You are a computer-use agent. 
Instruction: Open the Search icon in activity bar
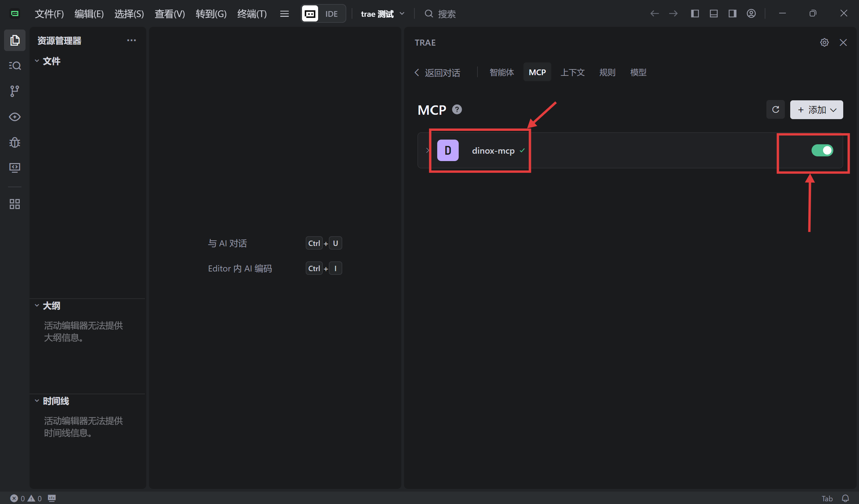click(x=15, y=65)
